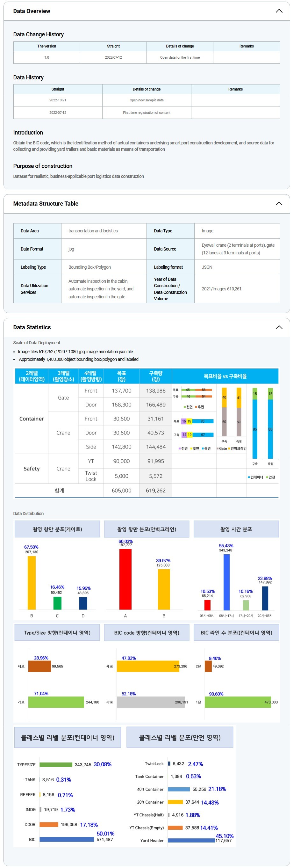Viewport: 293px width, 868px height.
Task: Click 'Open data for the first time' cell
Action: point(180,57)
